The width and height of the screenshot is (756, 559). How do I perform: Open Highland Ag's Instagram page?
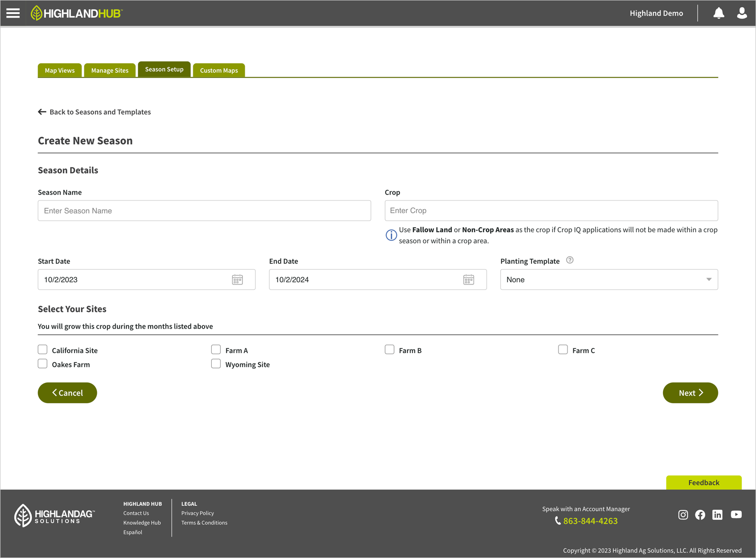(683, 515)
